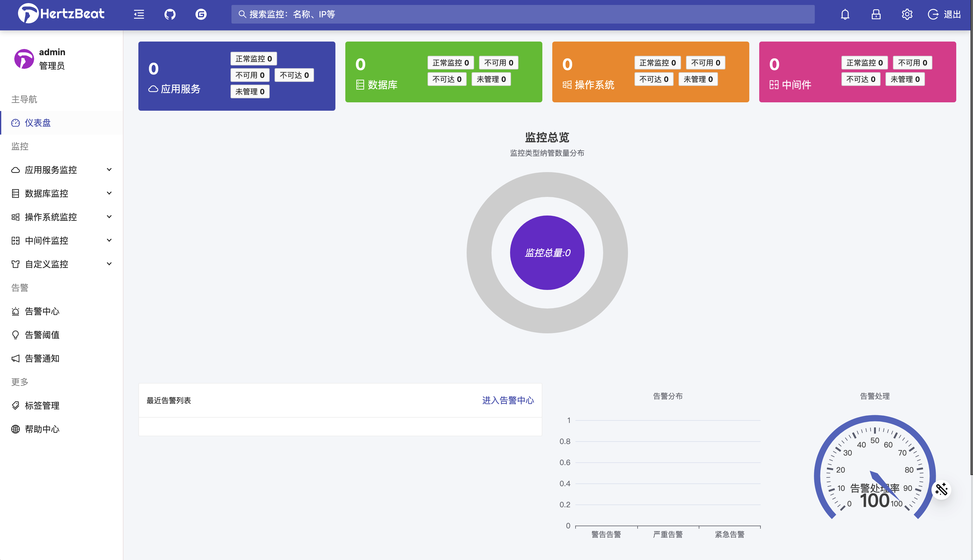Open the settings gear icon

coord(907,14)
